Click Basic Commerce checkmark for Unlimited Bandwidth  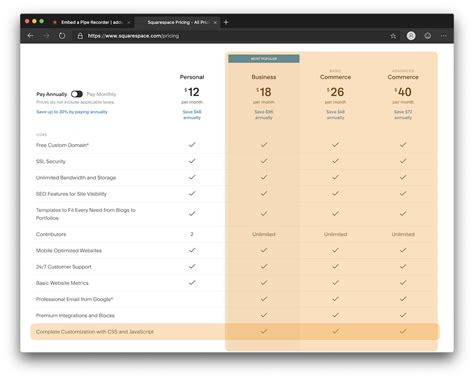click(335, 177)
